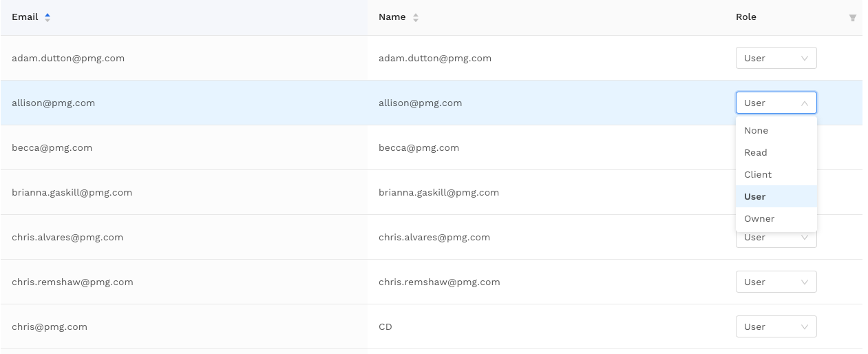The width and height of the screenshot is (868, 354).
Task: Click the Role column header label
Action: 745,17
